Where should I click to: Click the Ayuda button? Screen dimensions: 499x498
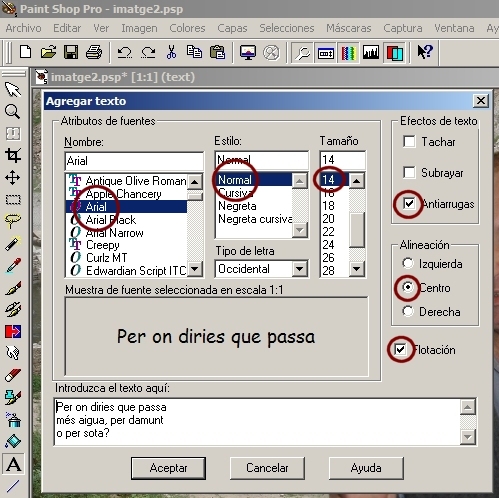coord(366,468)
